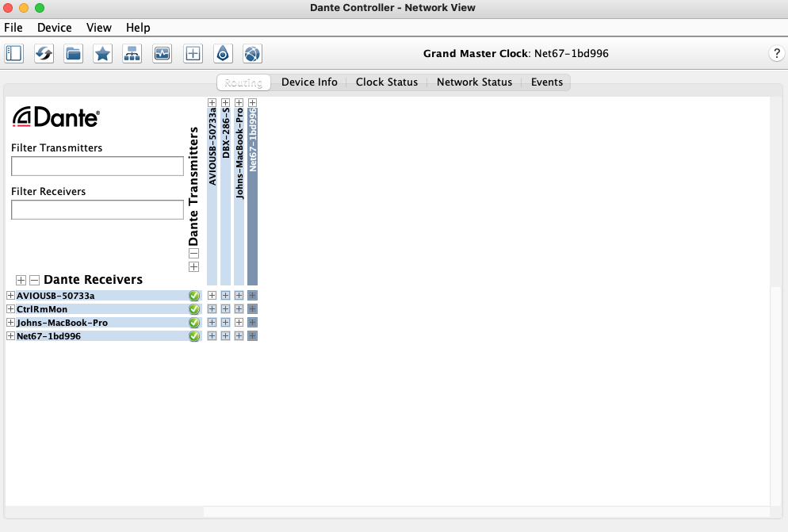Select receiver name CtrlRmMon
The width and height of the screenshot is (788, 532).
click(x=42, y=309)
